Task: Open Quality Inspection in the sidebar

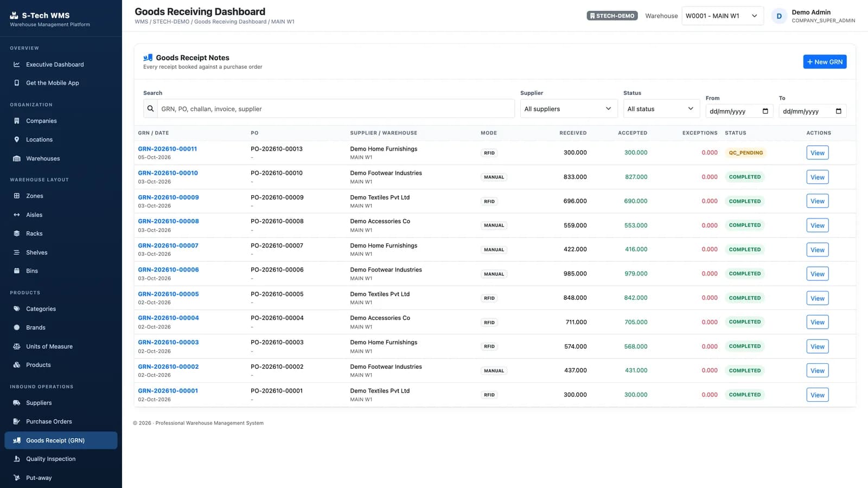Action: [61, 459]
